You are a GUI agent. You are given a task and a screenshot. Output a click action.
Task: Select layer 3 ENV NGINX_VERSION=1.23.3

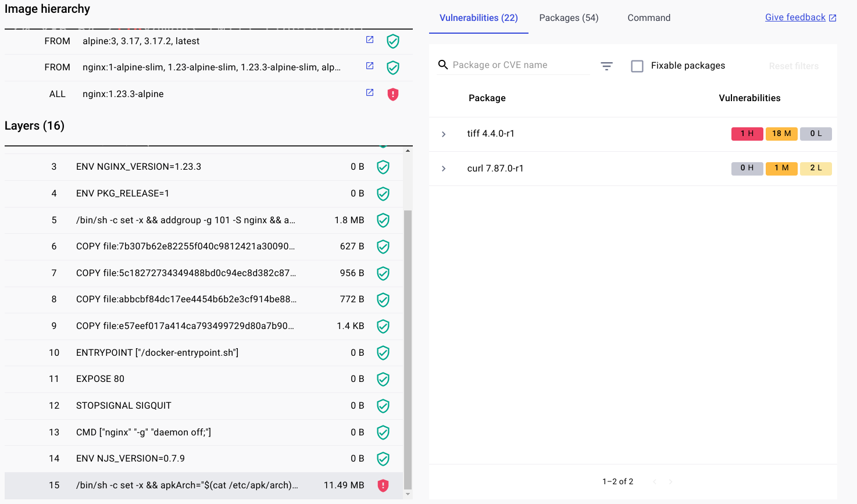[203, 167]
